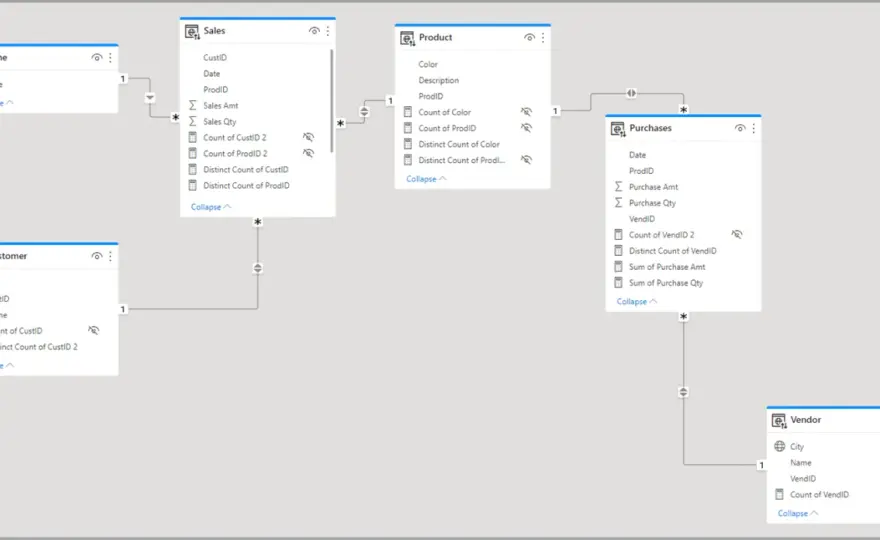Image resolution: width=880 pixels, height=540 pixels.
Task: Select Name field in Vendor table
Action: pos(801,463)
